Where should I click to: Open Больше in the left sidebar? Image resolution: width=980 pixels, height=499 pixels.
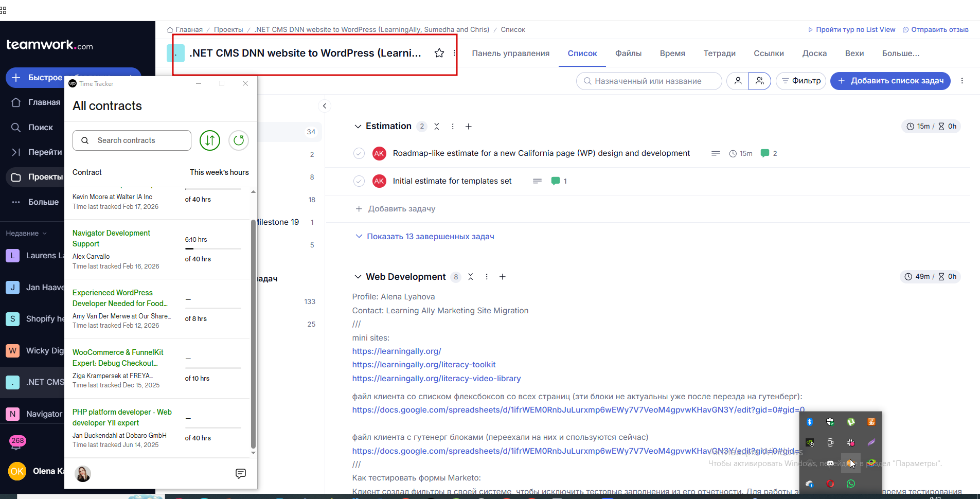tap(35, 202)
